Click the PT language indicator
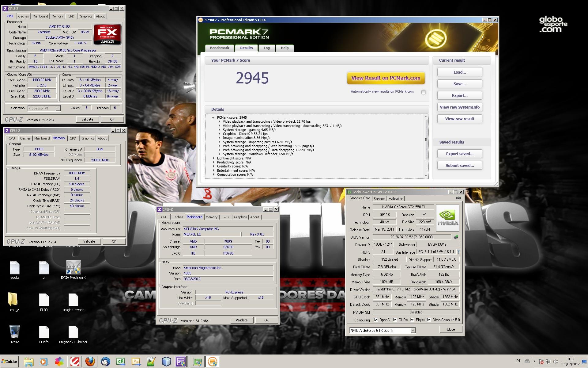Screen dimensions: 588x368 (518, 361)
